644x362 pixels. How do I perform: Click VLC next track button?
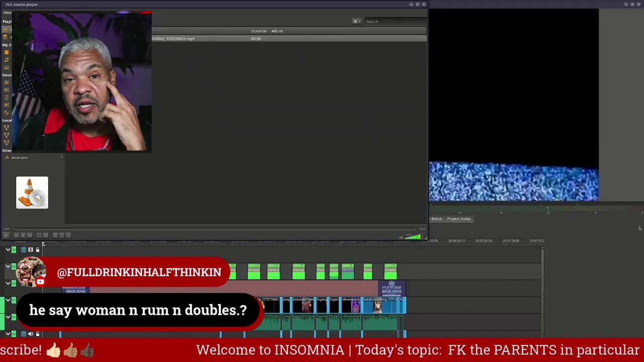point(30,235)
